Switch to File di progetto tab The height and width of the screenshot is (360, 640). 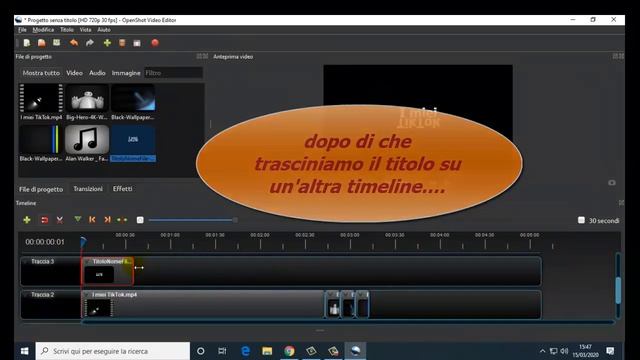(41, 189)
